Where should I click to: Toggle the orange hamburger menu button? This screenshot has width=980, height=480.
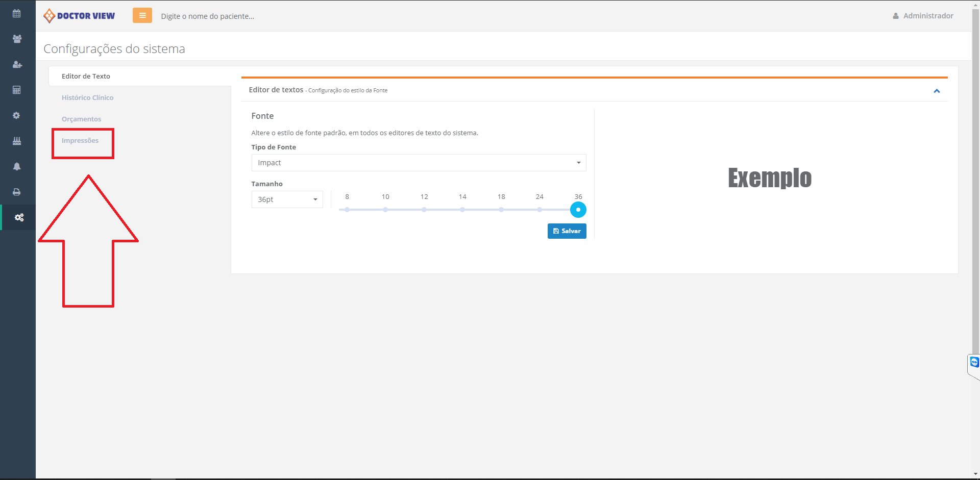click(142, 16)
